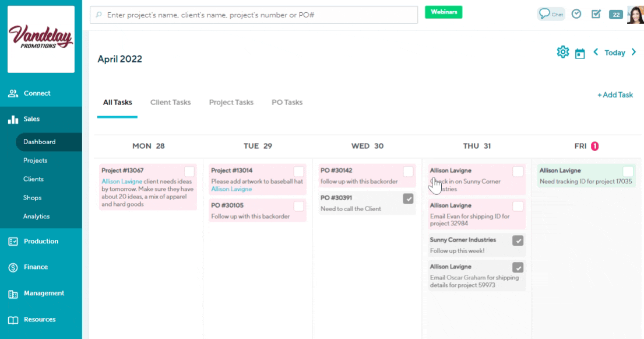This screenshot has width=644, height=339.
Task: Open the Chat bubble icon
Action: point(551,14)
